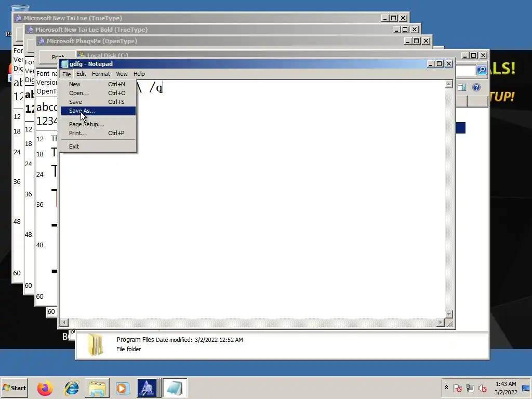This screenshot has height=399, width=532.
Task: Click Exit in the File menu
Action: click(x=98, y=147)
